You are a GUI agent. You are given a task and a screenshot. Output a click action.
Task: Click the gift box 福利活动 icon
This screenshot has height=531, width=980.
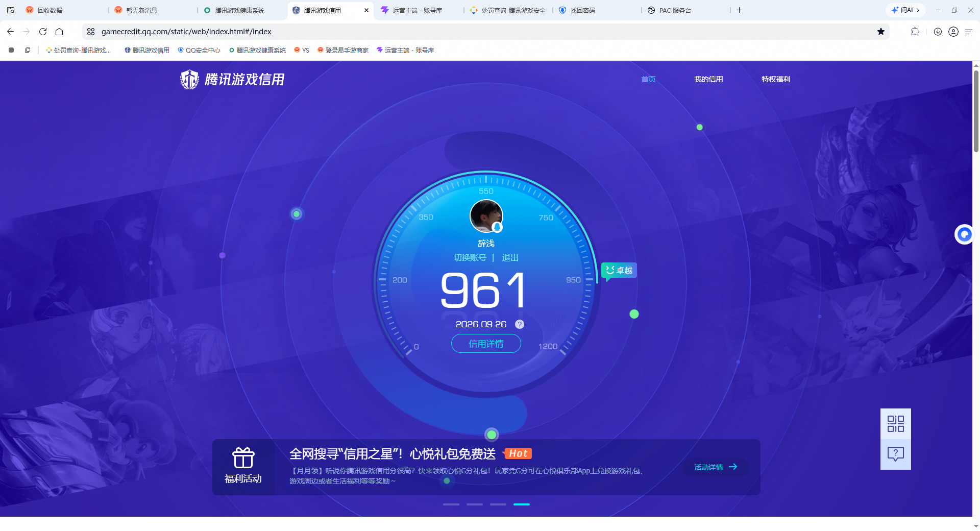tap(243, 458)
